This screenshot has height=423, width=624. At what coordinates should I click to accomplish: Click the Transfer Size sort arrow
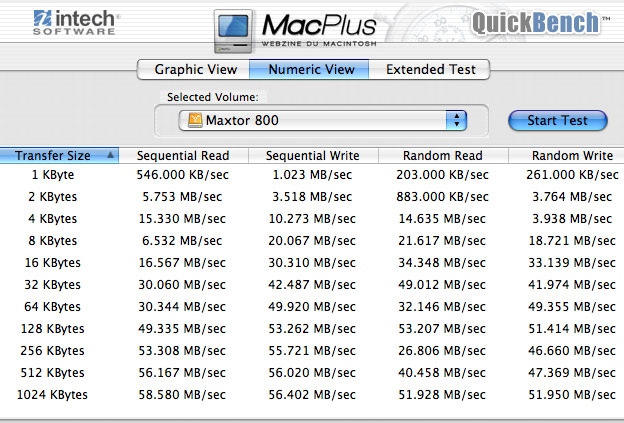tap(111, 155)
